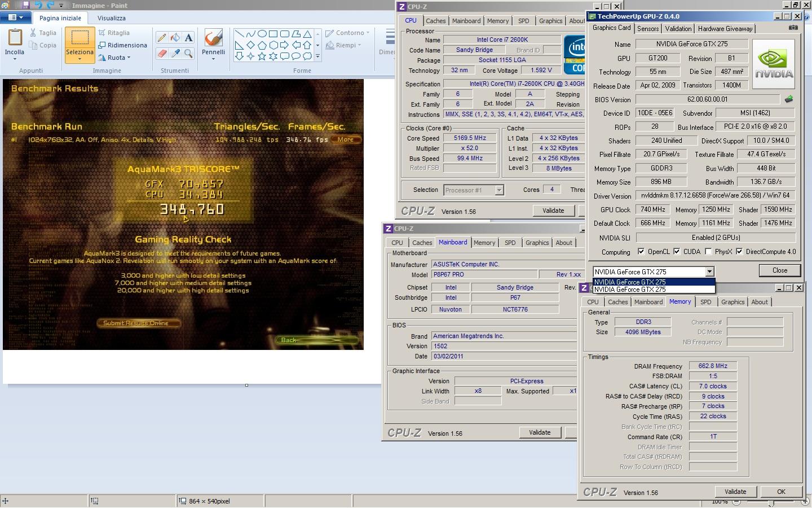This screenshot has height=508, width=812.
Task: Choose the curve shape in Forme
Action: [x=250, y=34]
